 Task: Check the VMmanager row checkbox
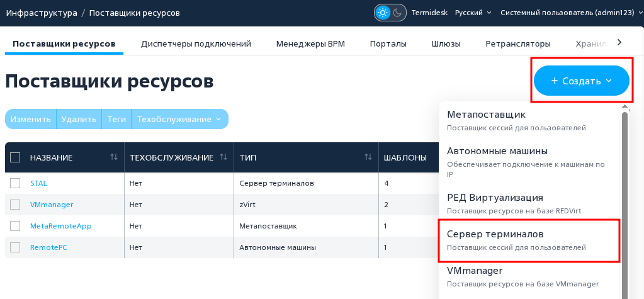point(15,205)
